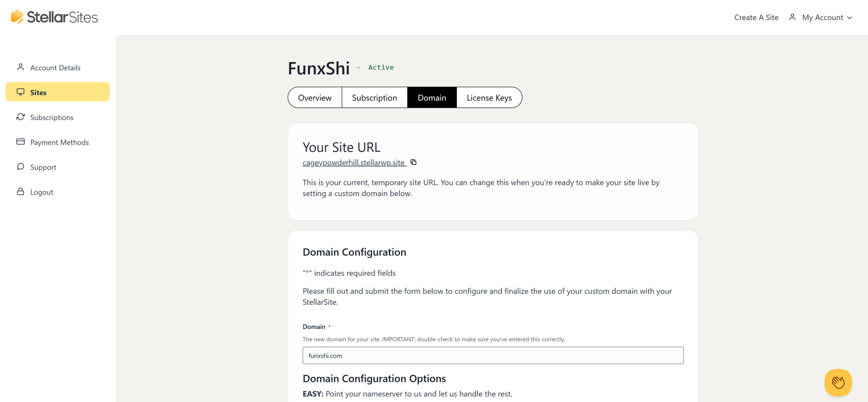
Task: Open the waving hand help widget
Action: (x=838, y=382)
